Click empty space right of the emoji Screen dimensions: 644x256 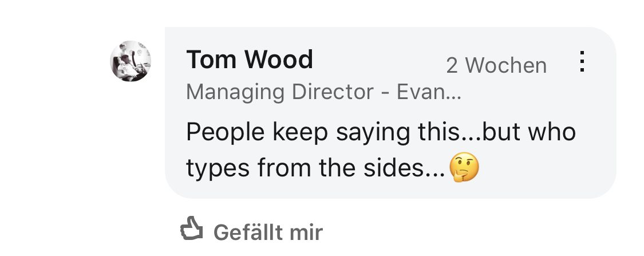[x=544, y=168]
